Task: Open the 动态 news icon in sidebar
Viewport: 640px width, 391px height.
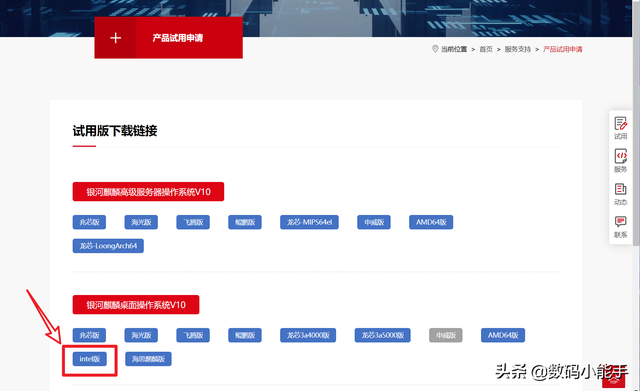Action: click(620, 189)
